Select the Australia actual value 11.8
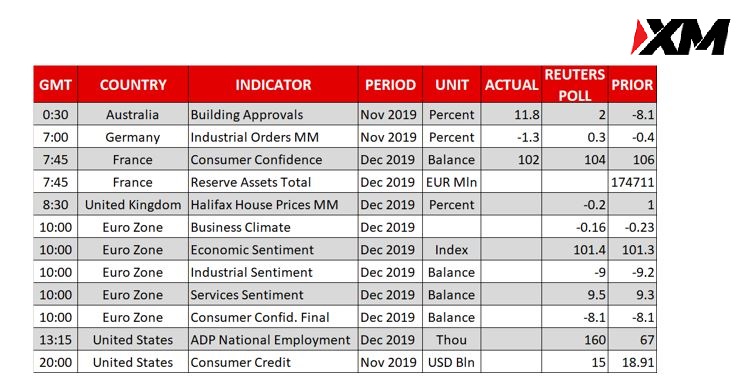The image size is (740, 384). [511, 115]
